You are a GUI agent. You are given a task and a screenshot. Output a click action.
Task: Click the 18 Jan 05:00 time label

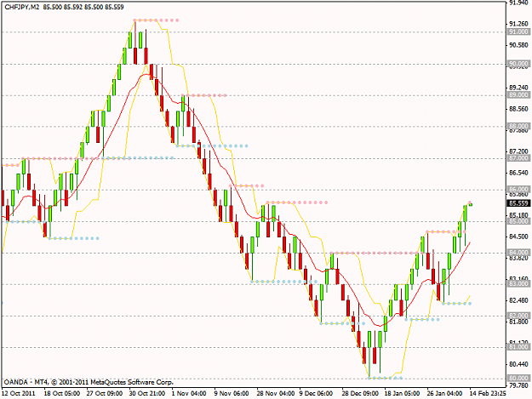coord(402,394)
